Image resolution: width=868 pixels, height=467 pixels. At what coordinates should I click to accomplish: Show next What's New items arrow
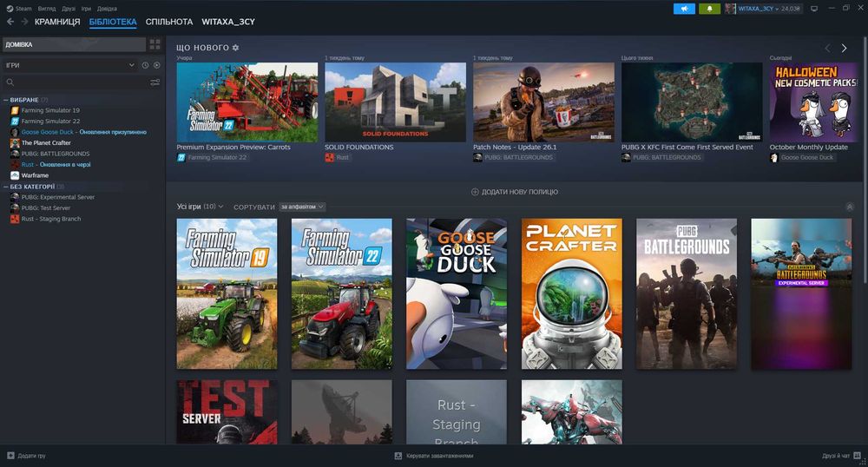pos(845,48)
